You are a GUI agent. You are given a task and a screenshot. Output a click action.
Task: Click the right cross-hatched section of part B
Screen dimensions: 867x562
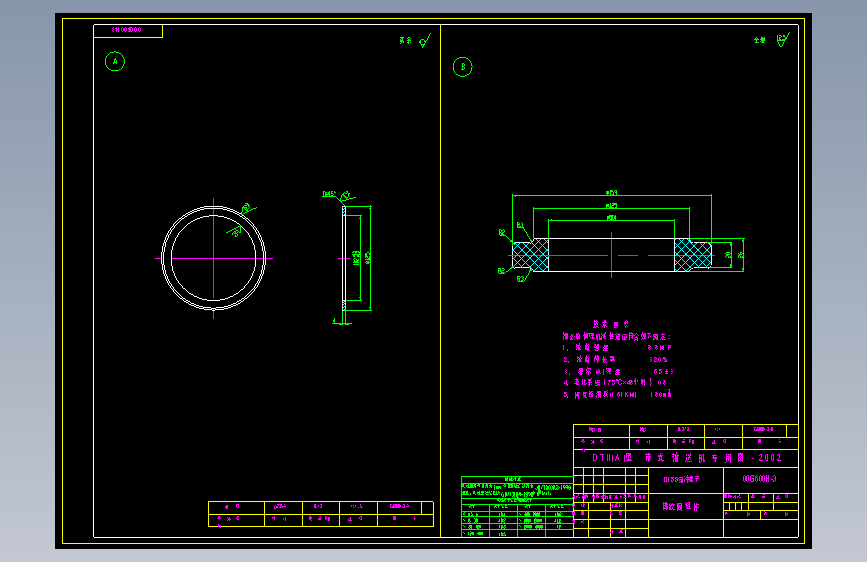pos(693,255)
